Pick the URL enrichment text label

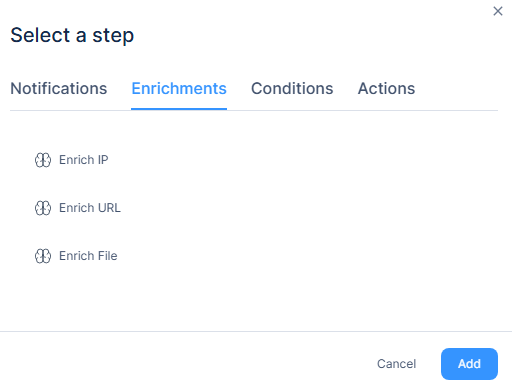(90, 208)
